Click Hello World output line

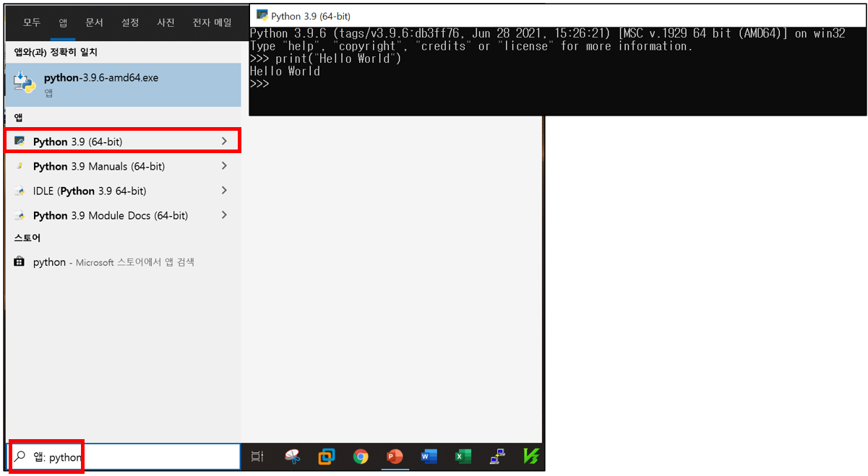pos(285,71)
